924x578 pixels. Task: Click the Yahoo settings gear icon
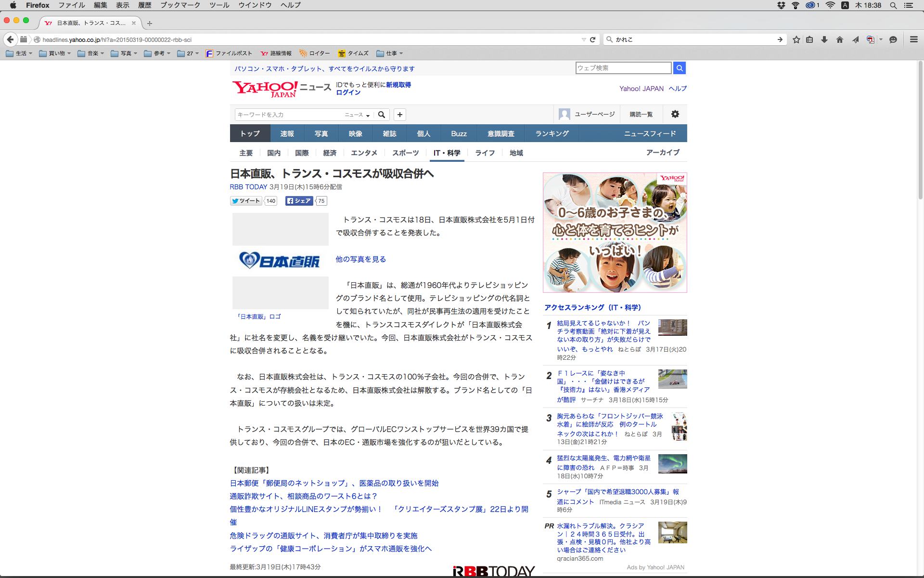(675, 114)
